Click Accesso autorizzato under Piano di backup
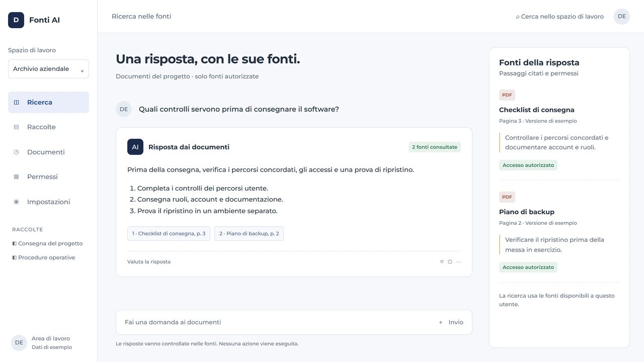The height and width of the screenshot is (362, 644). pos(528,267)
